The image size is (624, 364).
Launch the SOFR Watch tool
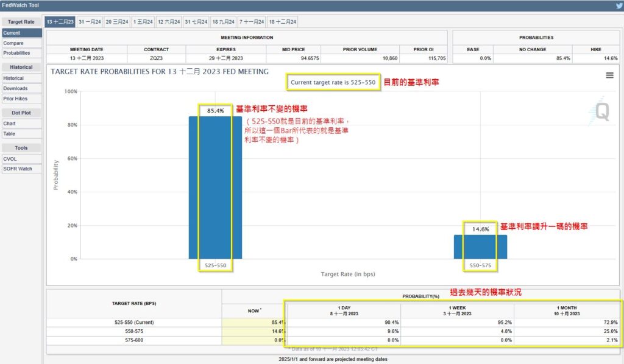click(x=21, y=169)
